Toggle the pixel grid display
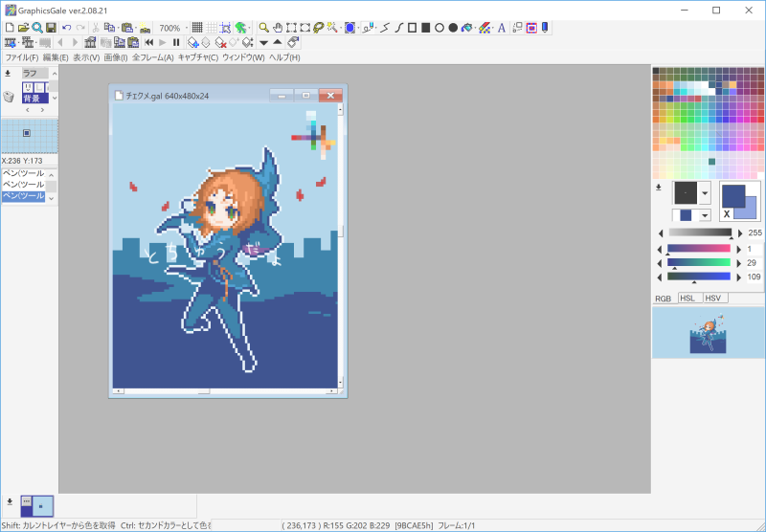The height and width of the screenshot is (532, 766). (x=197, y=28)
